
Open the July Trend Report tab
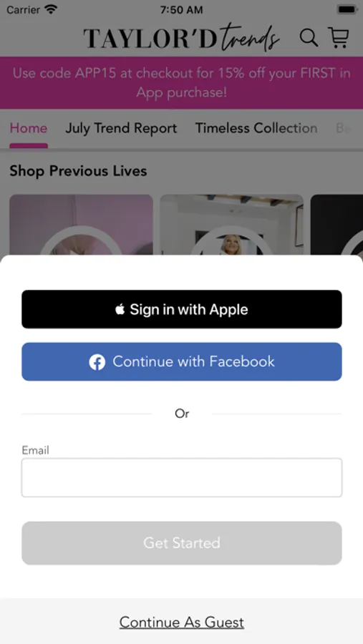point(121,128)
